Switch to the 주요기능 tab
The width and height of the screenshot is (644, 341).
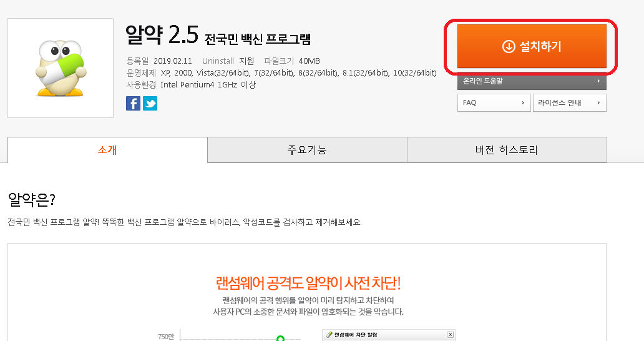tap(307, 150)
